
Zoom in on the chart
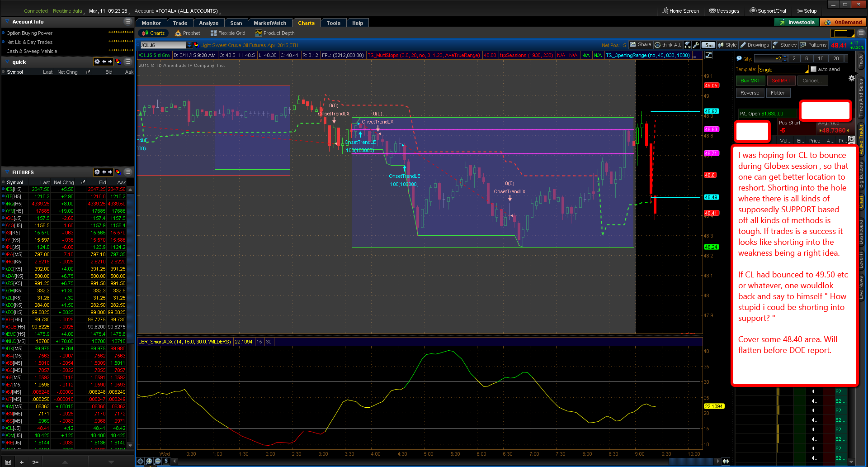click(149, 461)
